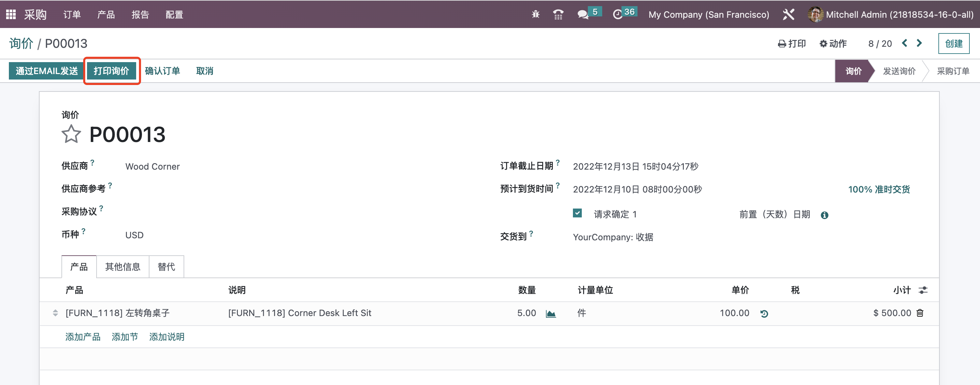Open the VoIP phone icon
The width and height of the screenshot is (980, 385).
click(558, 14)
